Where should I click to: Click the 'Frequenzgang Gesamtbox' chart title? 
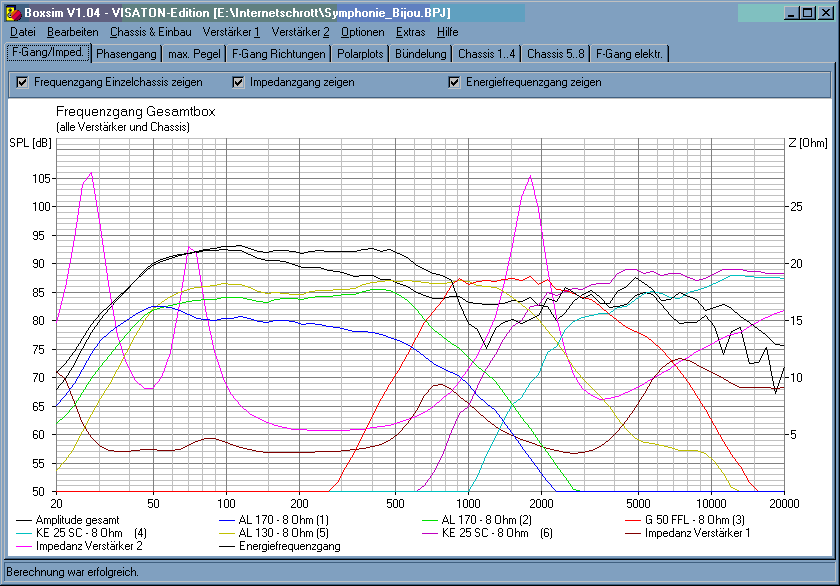pyautogui.click(x=136, y=111)
